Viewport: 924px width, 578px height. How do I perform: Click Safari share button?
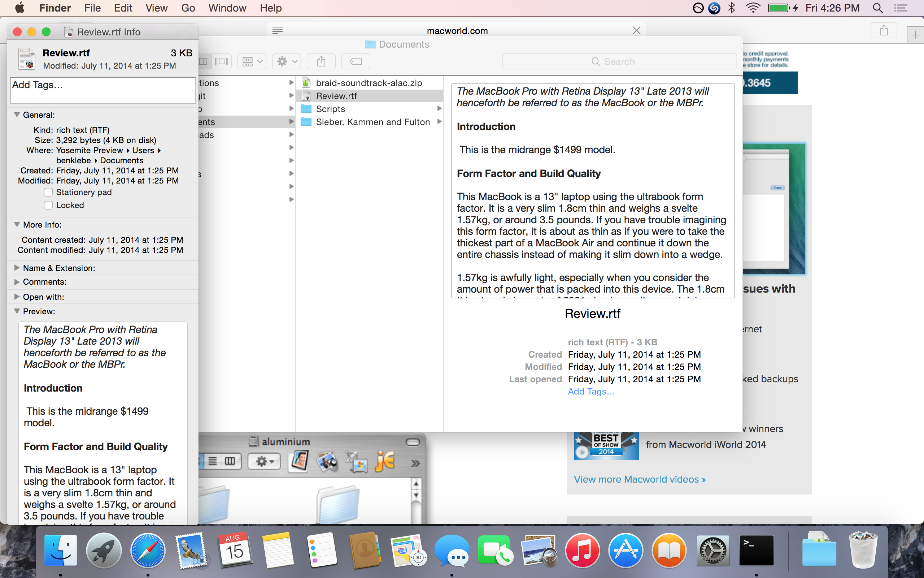(884, 30)
